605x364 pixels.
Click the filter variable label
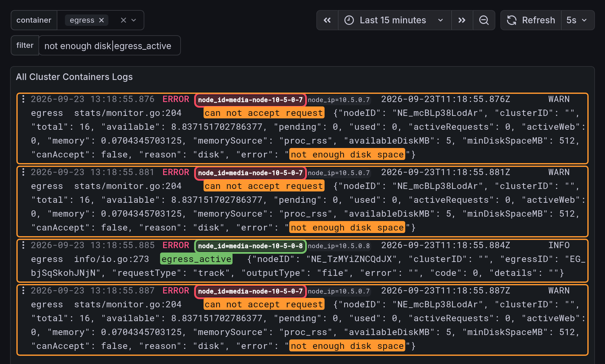click(x=25, y=45)
